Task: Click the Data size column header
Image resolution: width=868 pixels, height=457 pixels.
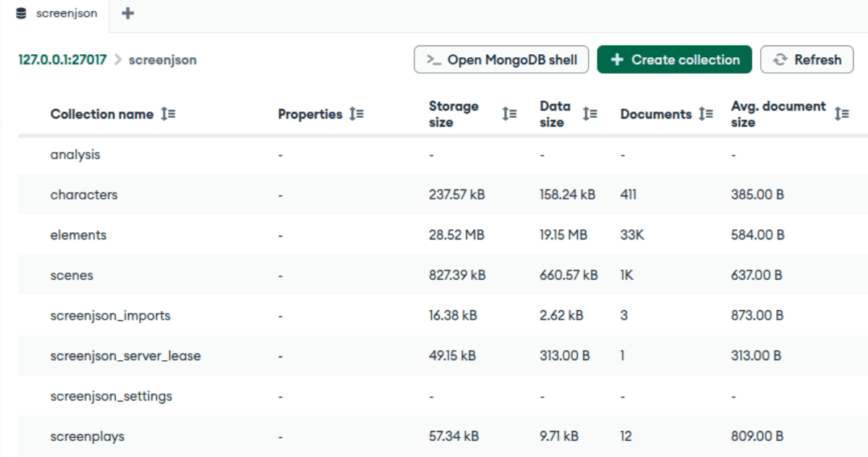Action: [x=555, y=114]
